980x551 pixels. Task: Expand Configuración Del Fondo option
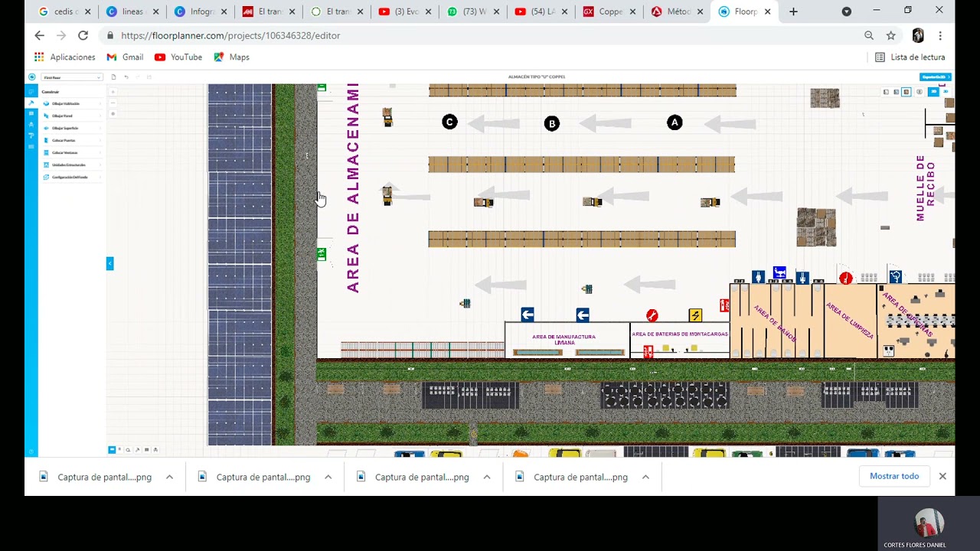click(73, 177)
